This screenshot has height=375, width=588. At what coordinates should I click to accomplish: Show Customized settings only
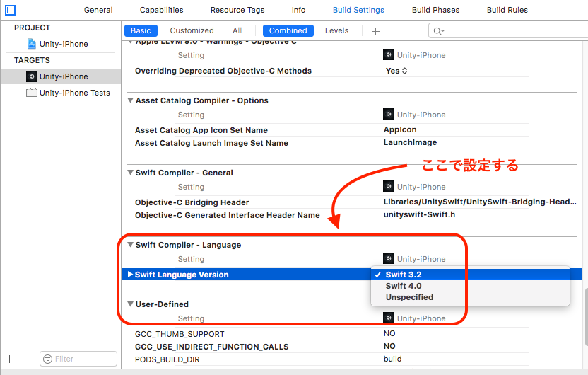pyautogui.click(x=192, y=31)
